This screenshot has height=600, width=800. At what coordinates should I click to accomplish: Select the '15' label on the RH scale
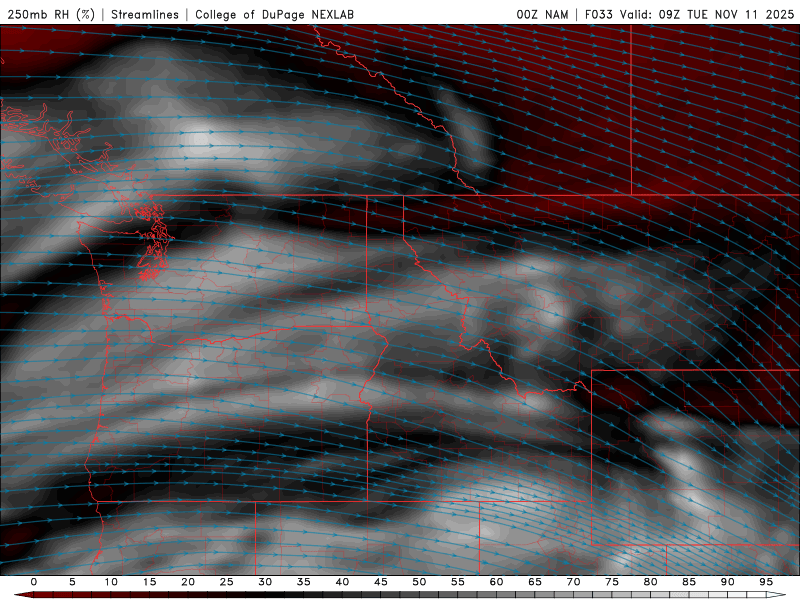pos(149,582)
